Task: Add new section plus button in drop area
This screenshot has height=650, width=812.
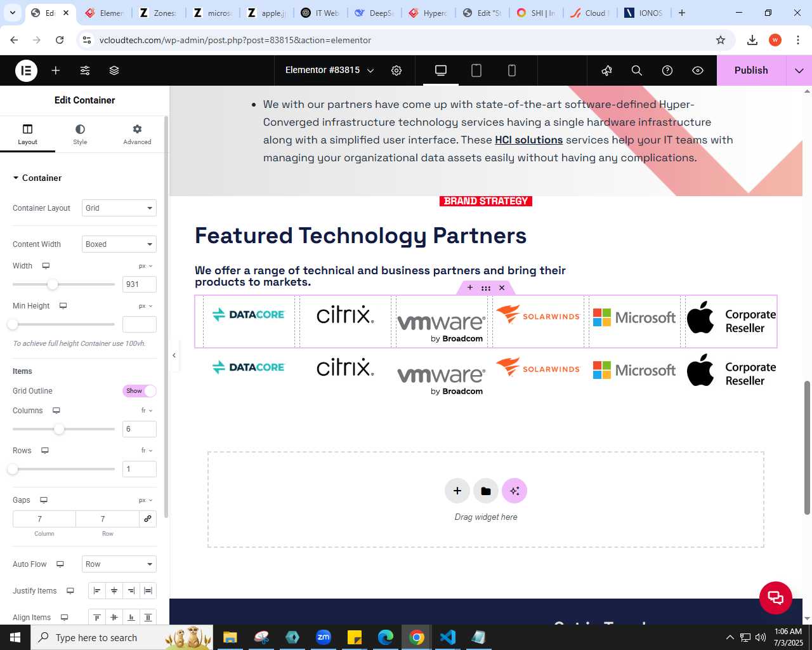Action: (457, 491)
